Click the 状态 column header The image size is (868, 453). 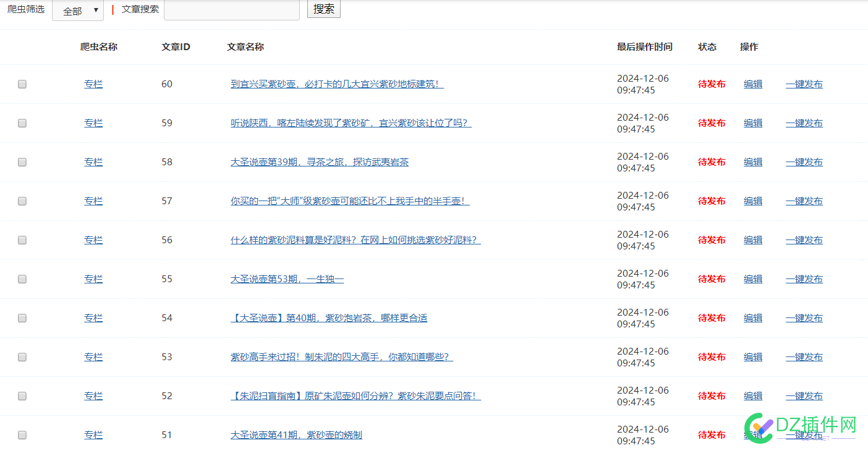tap(707, 47)
